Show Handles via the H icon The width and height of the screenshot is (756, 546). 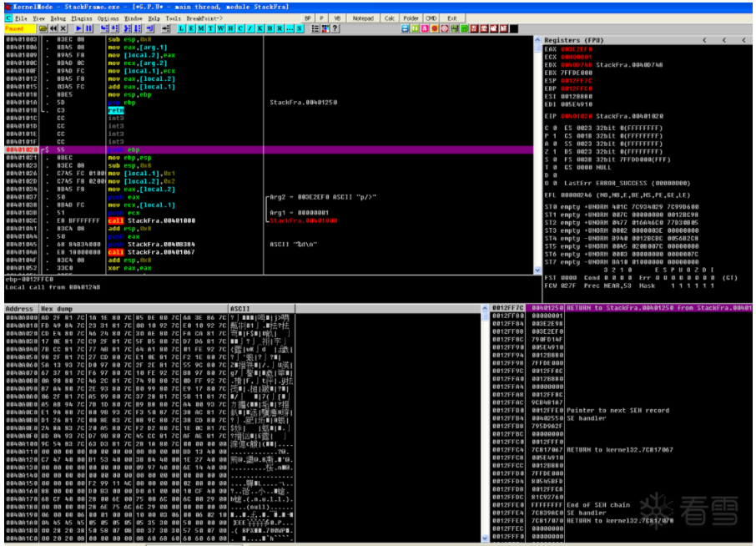(230, 29)
